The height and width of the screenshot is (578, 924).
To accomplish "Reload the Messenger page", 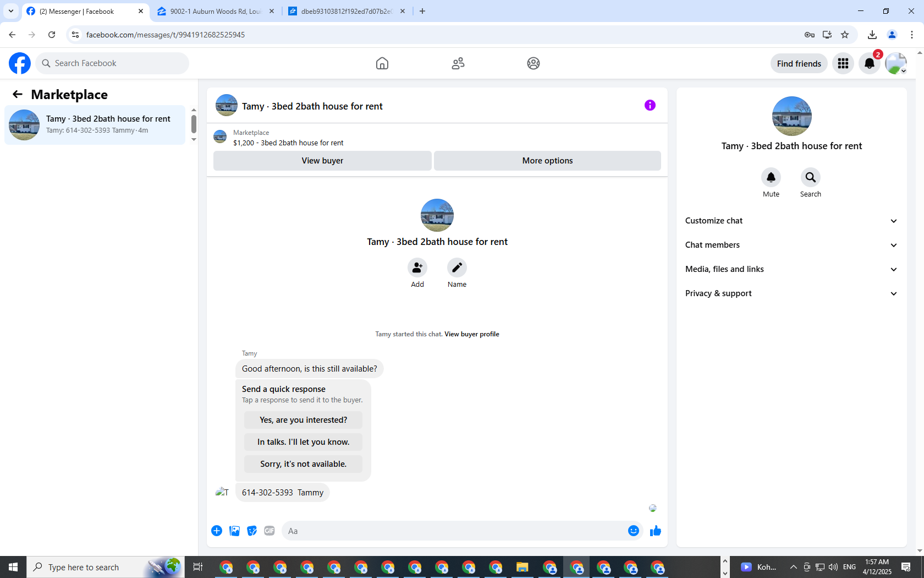I will coord(52,35).
